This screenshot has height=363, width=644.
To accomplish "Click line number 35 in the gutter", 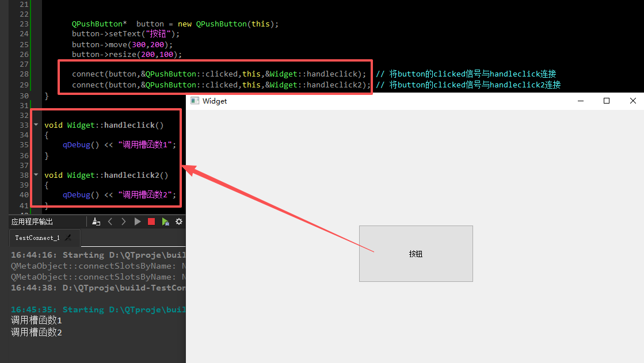I will [24, 145].
